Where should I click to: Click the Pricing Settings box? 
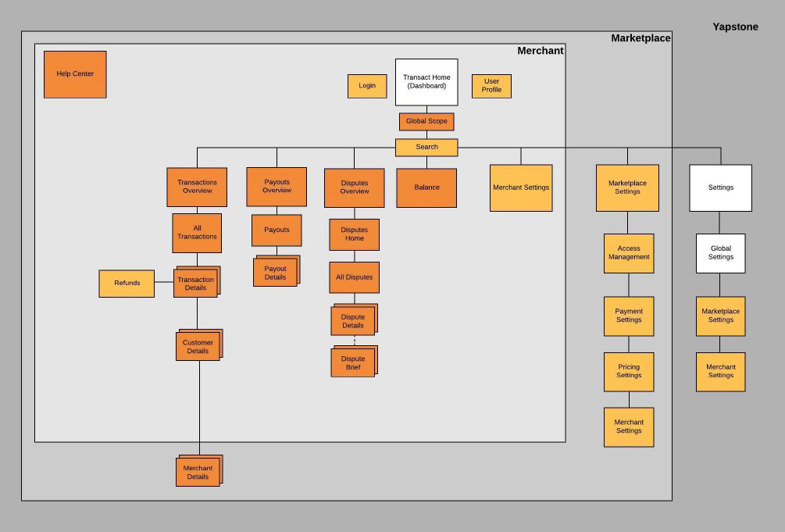point(629,372)
